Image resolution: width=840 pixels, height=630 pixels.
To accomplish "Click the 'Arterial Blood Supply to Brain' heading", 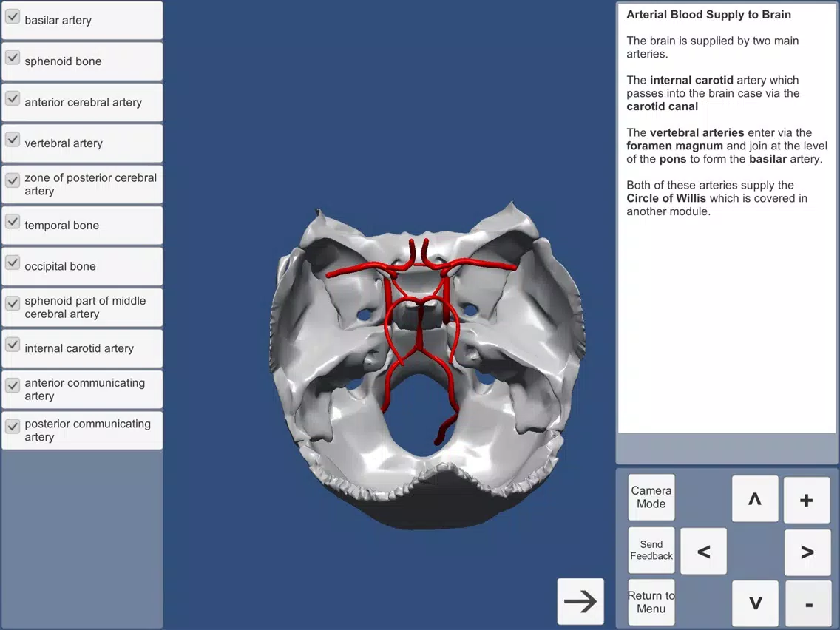I will pos(708,15).
